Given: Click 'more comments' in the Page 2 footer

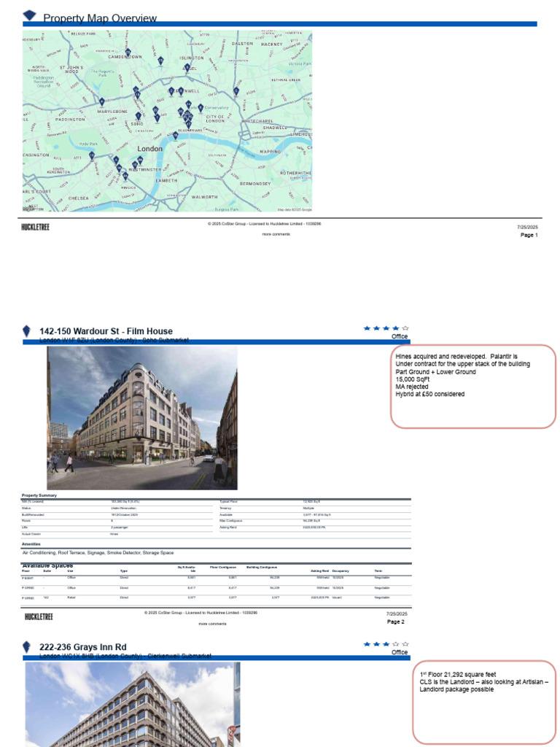Looking at the screenshot, I should pyautogui.click(x=213, y=624).
